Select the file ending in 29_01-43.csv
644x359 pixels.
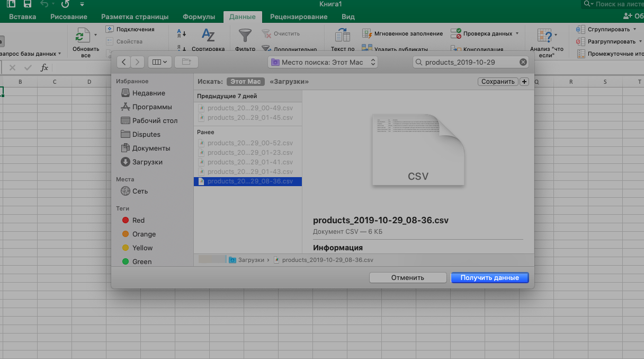pyautogui.click(x=248, y=172)
